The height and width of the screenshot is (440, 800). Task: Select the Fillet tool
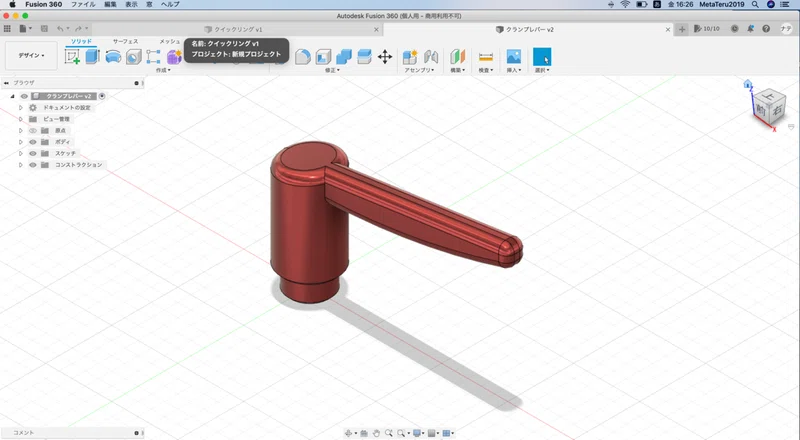tap(303, 57)
